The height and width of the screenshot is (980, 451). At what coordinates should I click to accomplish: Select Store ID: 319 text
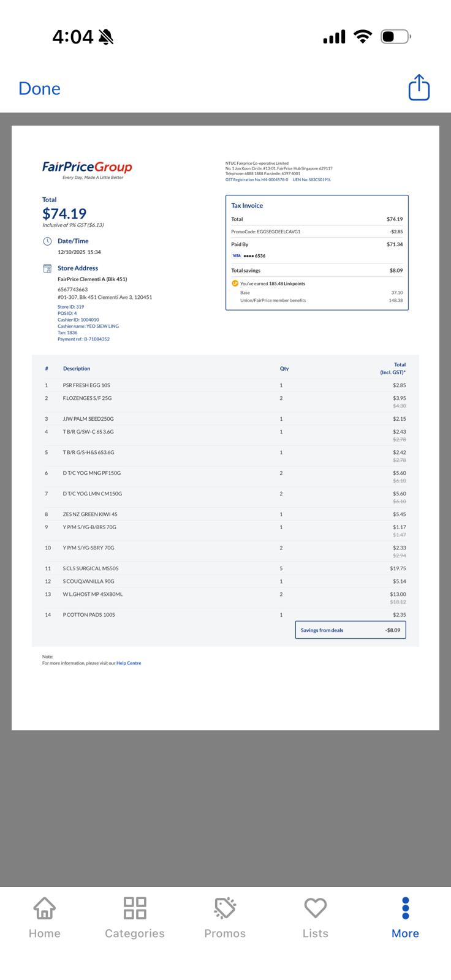(70, 307)
